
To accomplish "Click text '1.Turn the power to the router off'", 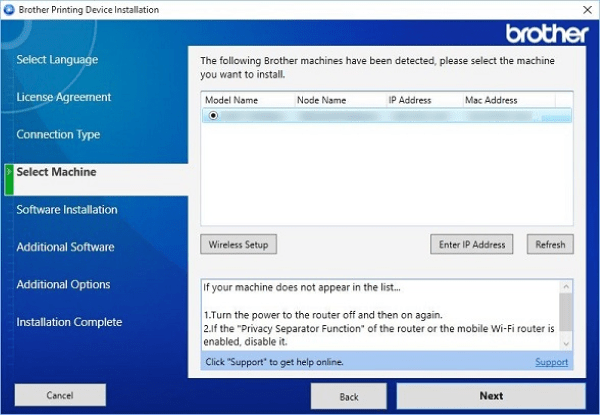I will 279,315.
